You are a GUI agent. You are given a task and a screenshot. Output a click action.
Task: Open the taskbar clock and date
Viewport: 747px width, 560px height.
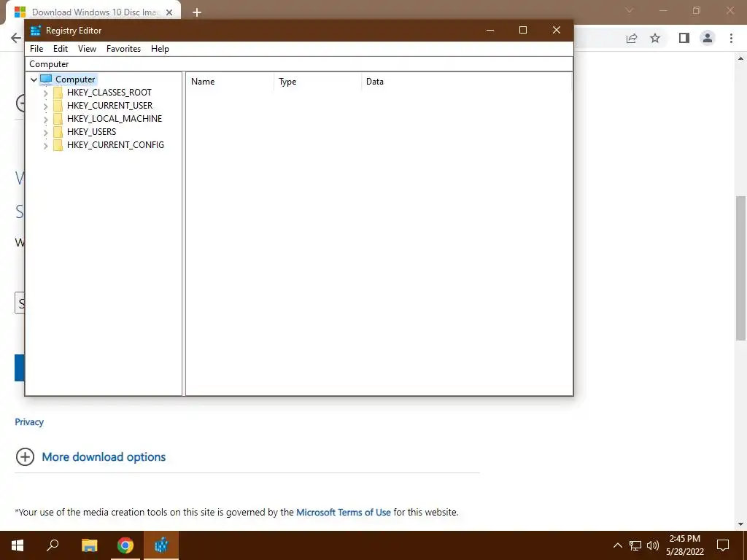[x=684, y=545]
